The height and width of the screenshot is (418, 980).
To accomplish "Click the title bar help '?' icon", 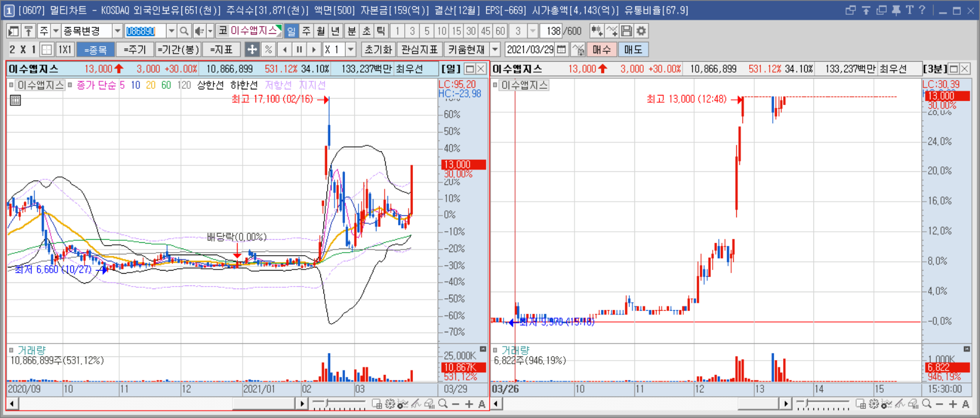I will [922, 10].
